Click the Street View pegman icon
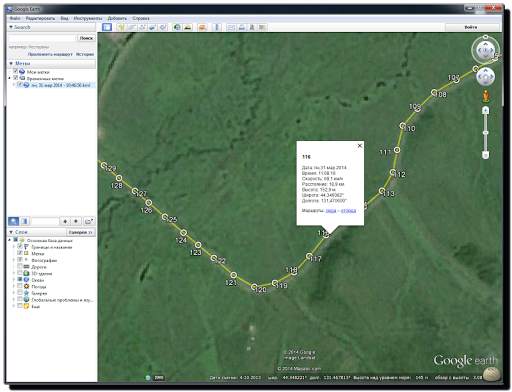 [x=486, y=96]
